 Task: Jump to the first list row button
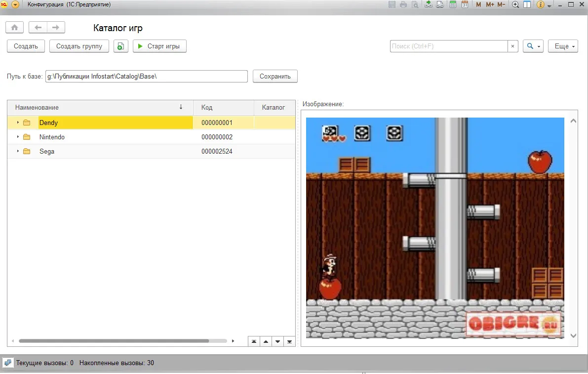[x=254, y=341]
